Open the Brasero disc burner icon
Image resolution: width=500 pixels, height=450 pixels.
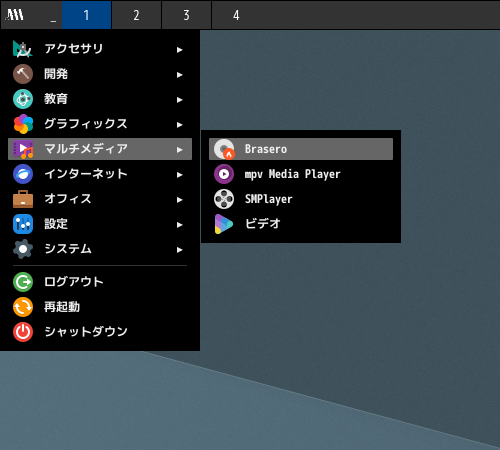pyautogui.click(x=224, y=149)
